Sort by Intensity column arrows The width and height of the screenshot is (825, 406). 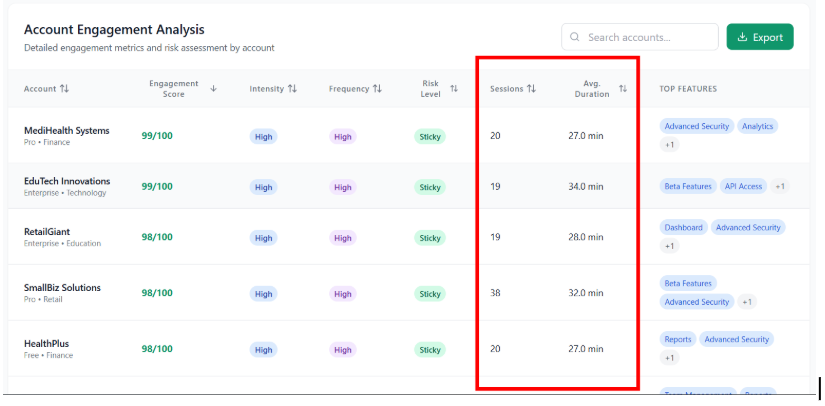coord(292,89)
